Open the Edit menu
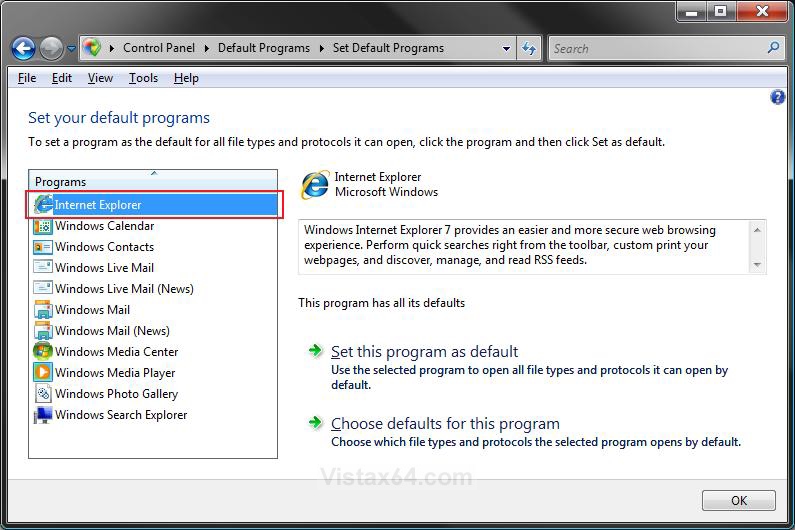The height and width of the screenshot is (530, 795). point(61,78)
